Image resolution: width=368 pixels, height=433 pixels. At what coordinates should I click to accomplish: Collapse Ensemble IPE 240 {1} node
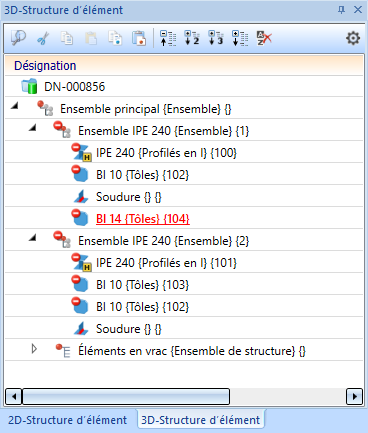point(32,127)
